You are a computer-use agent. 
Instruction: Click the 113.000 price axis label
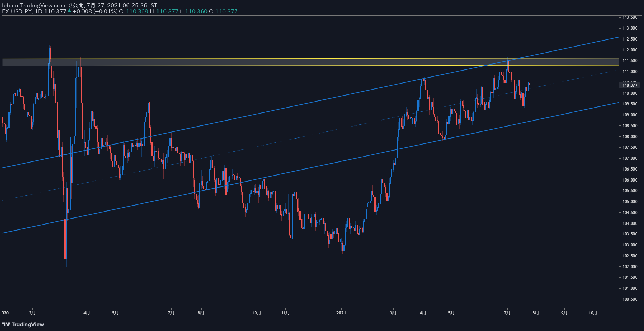pyautogui.click(x=630, y=28)
